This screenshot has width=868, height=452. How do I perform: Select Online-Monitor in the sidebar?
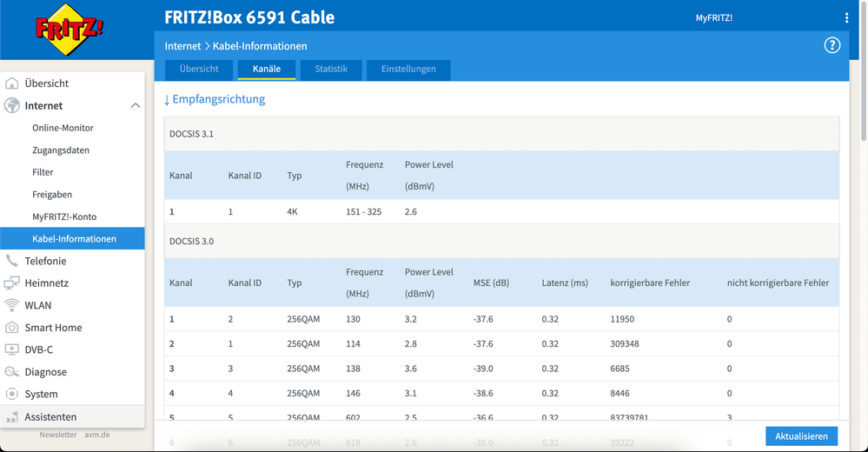pos(63,128)
